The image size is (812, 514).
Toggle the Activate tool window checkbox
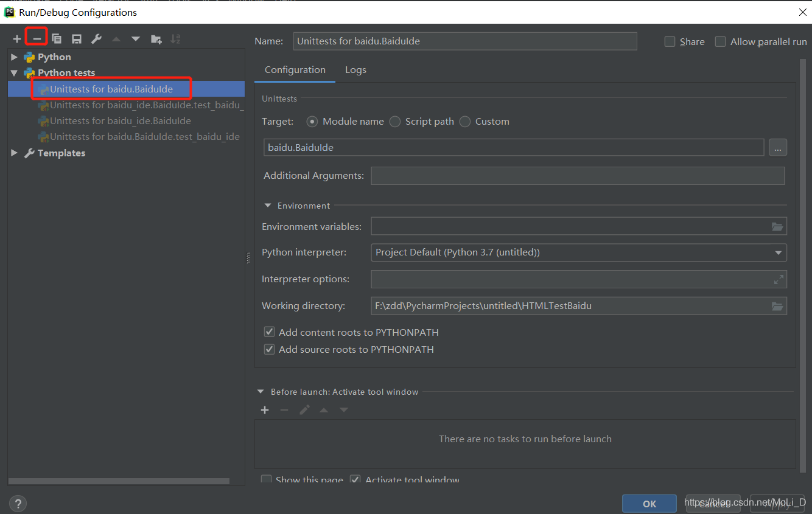tap(355, 479)
